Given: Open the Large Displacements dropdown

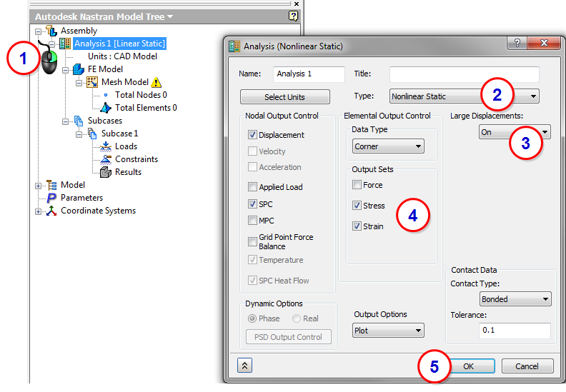Looking at the screenshot, I should (515, 132).
